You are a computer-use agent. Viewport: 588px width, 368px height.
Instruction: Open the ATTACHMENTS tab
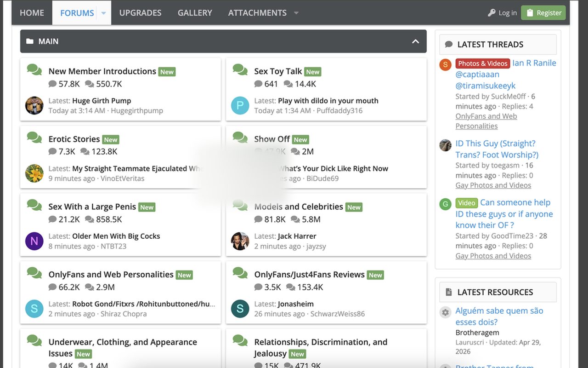[x=257, y=13]
